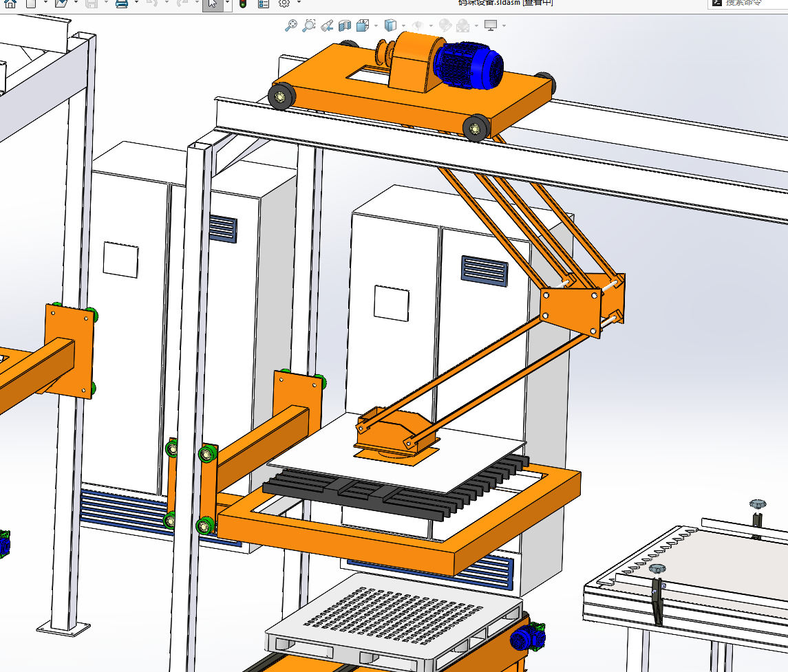Click the Home icon in top toolbar
The height and width of the screenshot is (672, 788).
(x=10, y=3)
